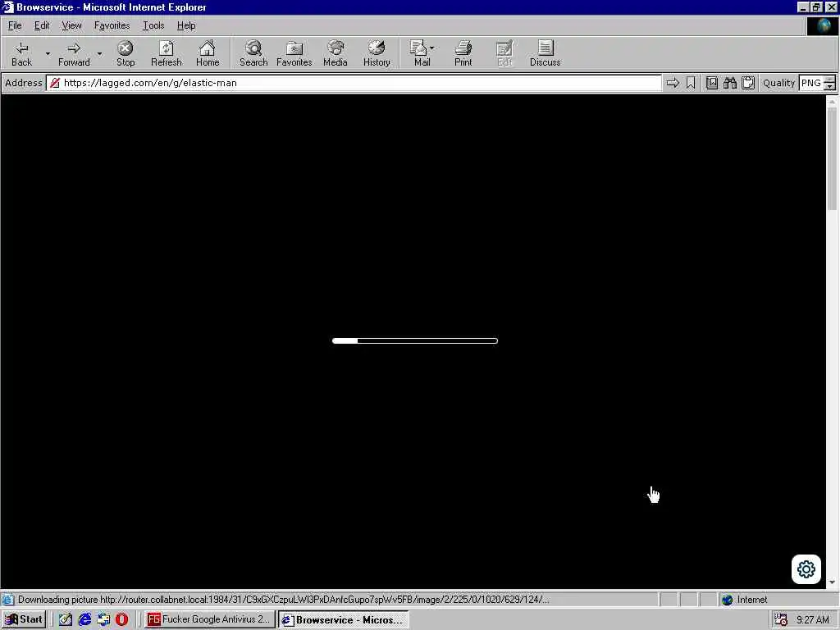840x630 pixels.
Task: Click the 9:27 AM taskbar clock
Action: pos(812,620)
